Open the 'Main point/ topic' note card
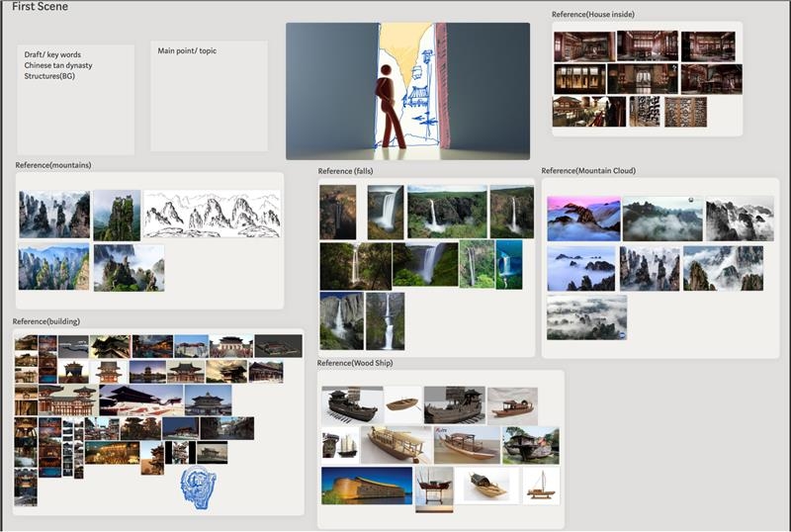791x532 pixels. 209,96
